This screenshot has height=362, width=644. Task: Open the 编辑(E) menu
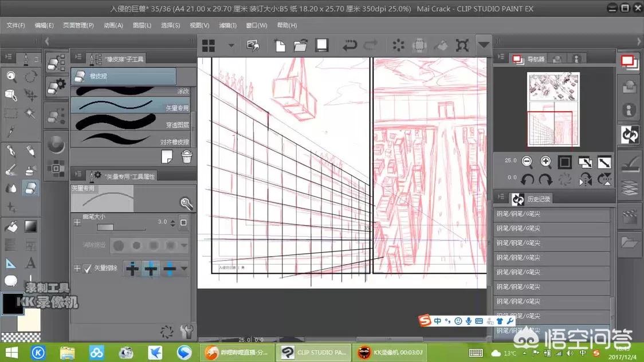44,25
